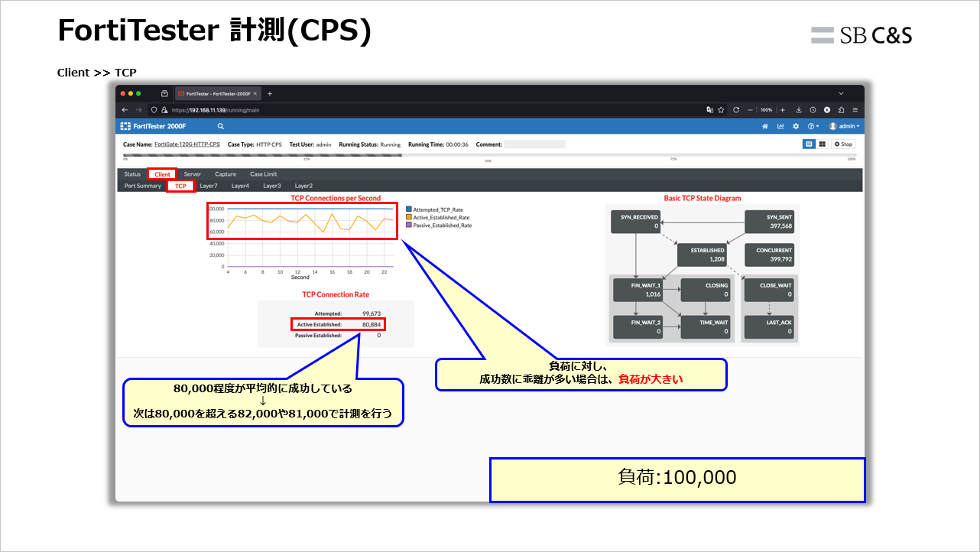Viewport: 980px width, 552px height.
Task: Open the settings gear in FortiTester header
Action: [796, 126]
